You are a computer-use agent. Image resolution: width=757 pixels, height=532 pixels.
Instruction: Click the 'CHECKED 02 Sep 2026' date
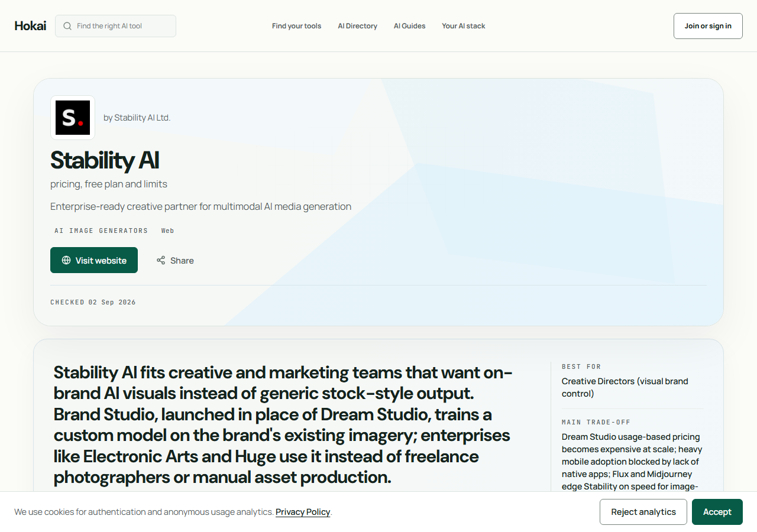93,302
